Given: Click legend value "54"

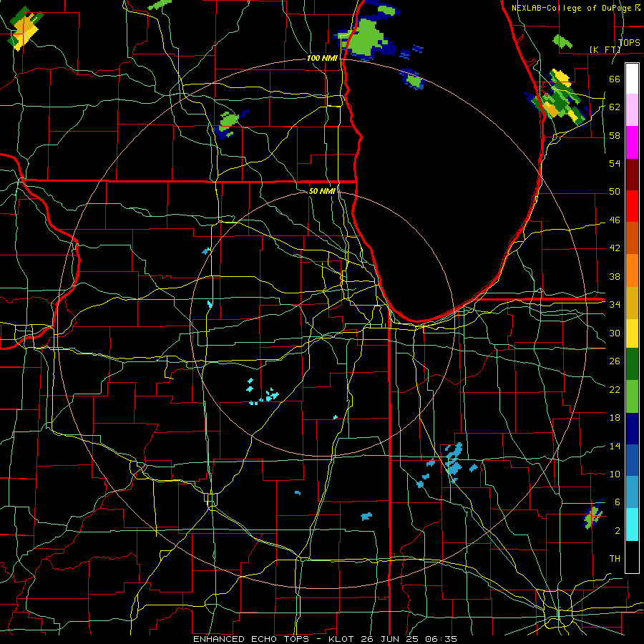Looking at the screenshot, I should (x=615, y=163).
